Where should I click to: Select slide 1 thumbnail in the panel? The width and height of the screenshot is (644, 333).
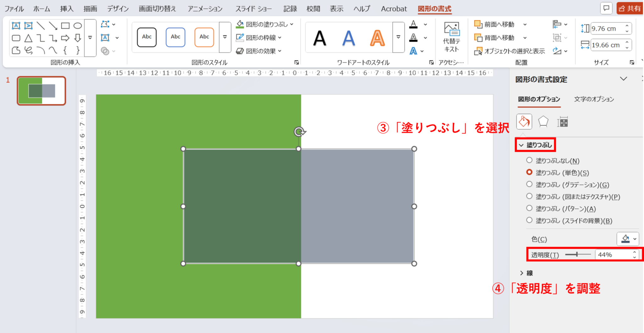pos(42,91)
